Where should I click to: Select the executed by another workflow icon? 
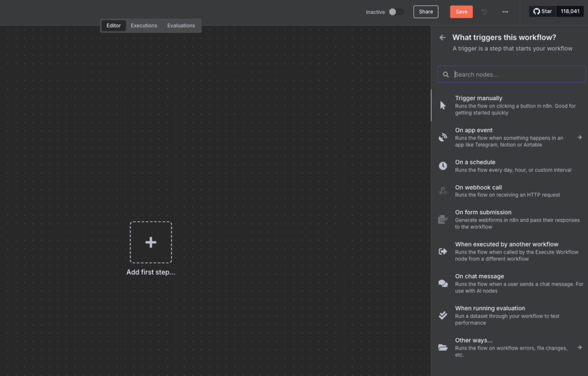pos(443,251)
